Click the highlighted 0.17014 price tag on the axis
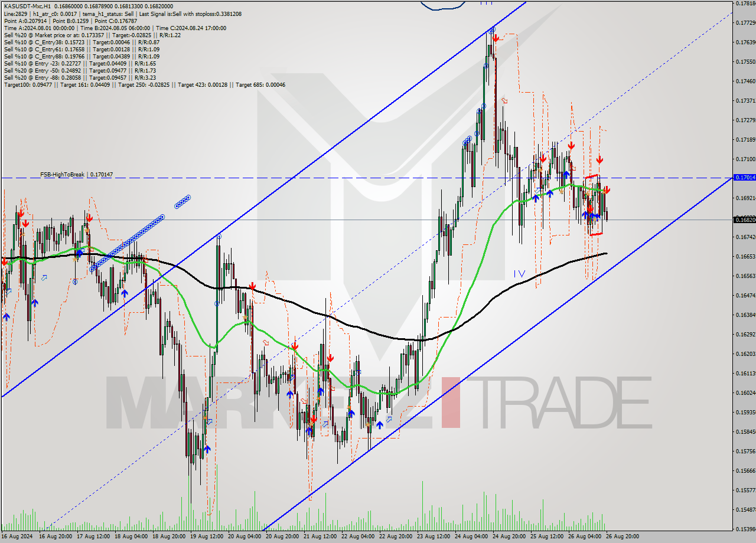 (744, 177)
